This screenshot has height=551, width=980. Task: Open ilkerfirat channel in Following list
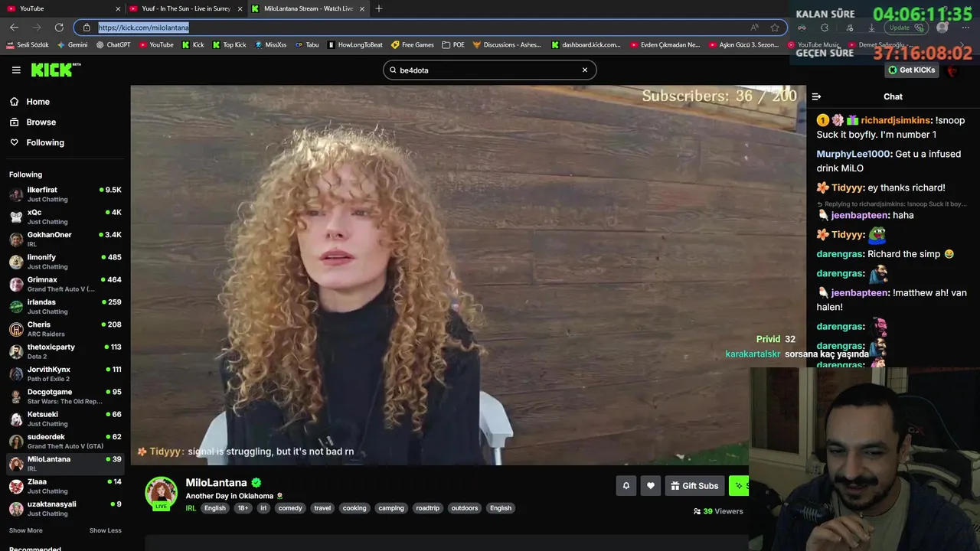65,194
